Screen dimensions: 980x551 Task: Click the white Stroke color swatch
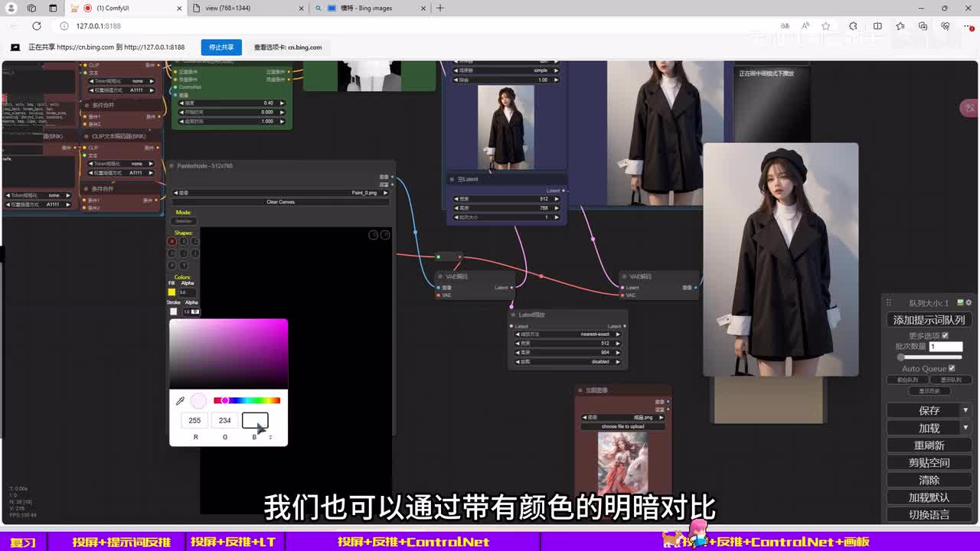tap(173, 311)
